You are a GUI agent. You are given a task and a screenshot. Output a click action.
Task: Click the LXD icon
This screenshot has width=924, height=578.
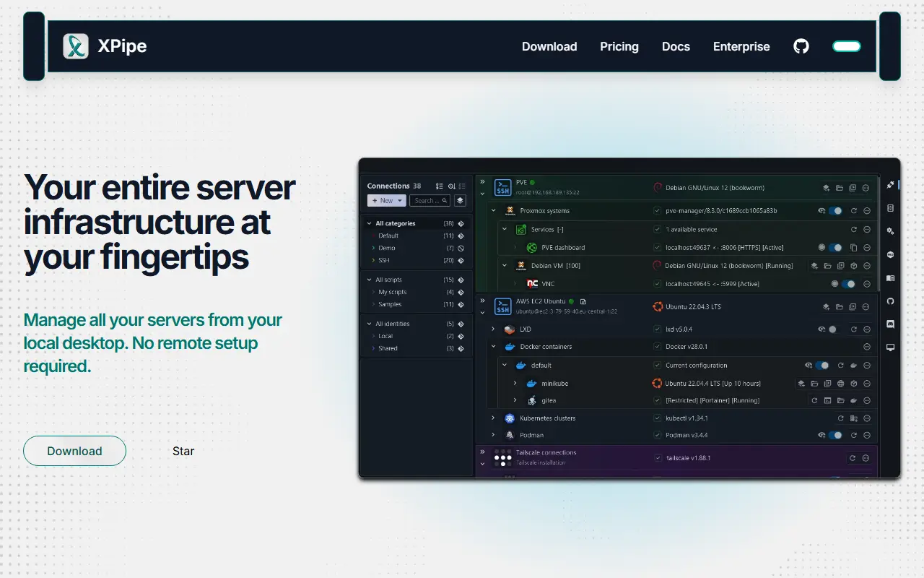[510, 329]
